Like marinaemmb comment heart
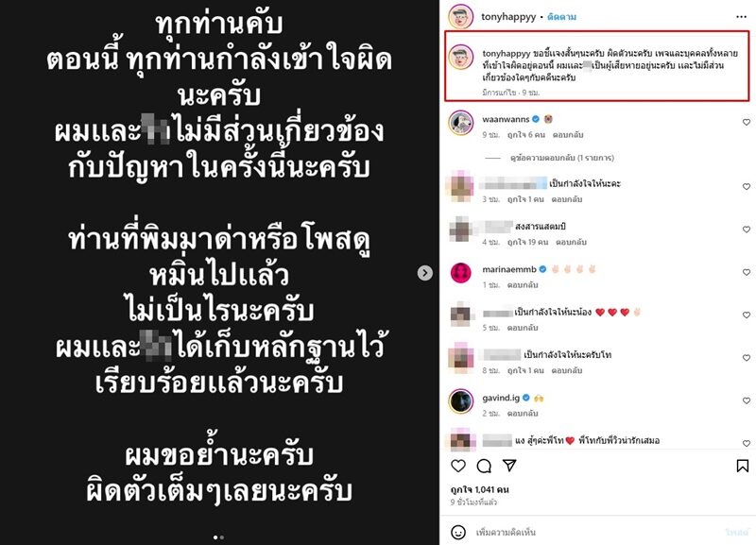 click(747, 272)
